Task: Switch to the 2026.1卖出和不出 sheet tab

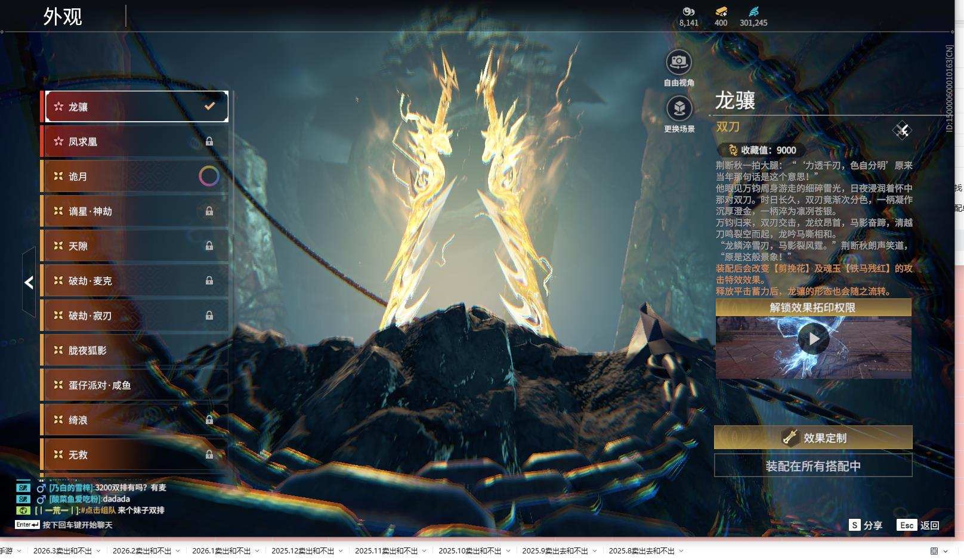Action: (x=221, y=551)
